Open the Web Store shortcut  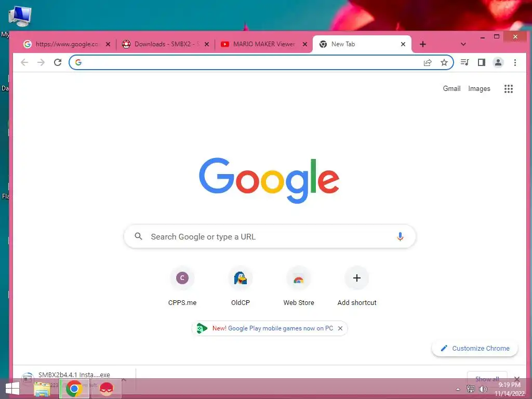tap(299, 286)
